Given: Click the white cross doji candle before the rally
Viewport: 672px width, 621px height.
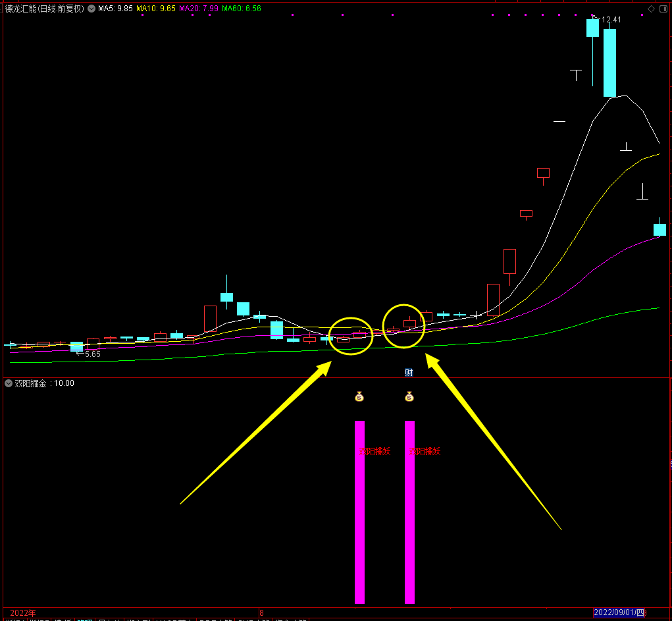Looking at the screenshot, I should (476, 316).
